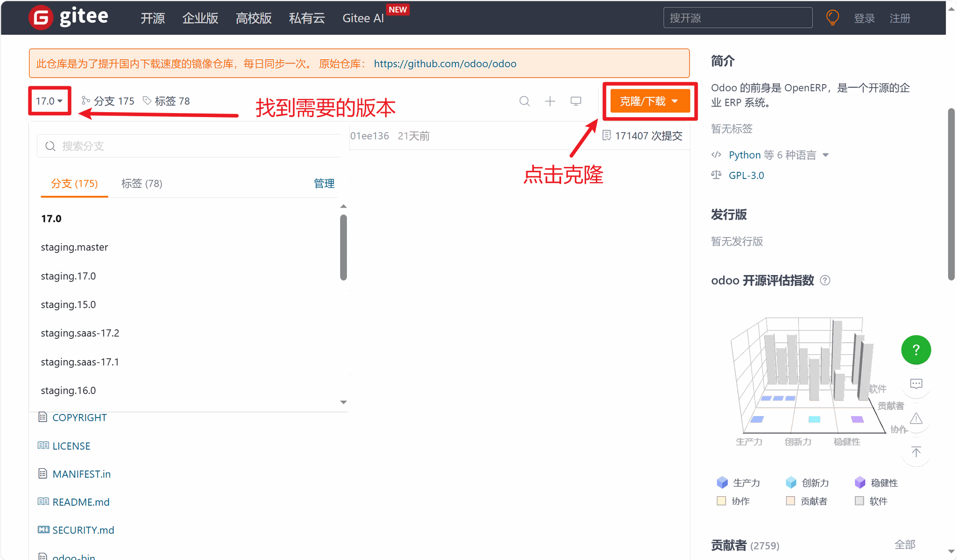Click the green help question button
Screen dimensions: 957x560
click(x=916, y=350)
